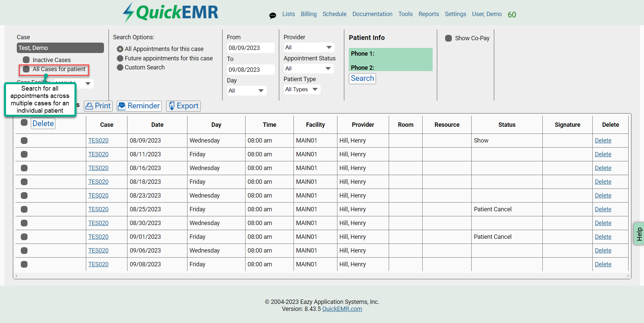This screenshot has width=644, height=323.
Task: Open case TES020 link for 08/18/2023
Action: pyautogui.click(x=98, y=182)
